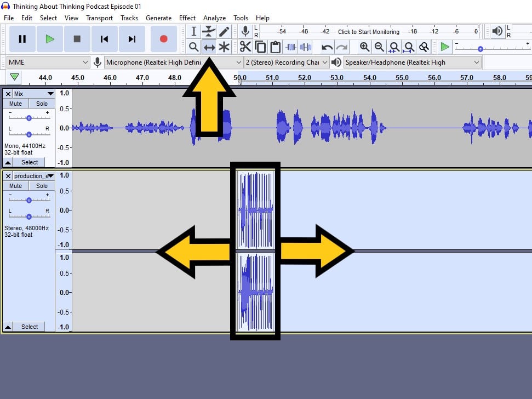Click the playback meter speaker icon
This screenshot has height=399, width=532.
(497, 32)
